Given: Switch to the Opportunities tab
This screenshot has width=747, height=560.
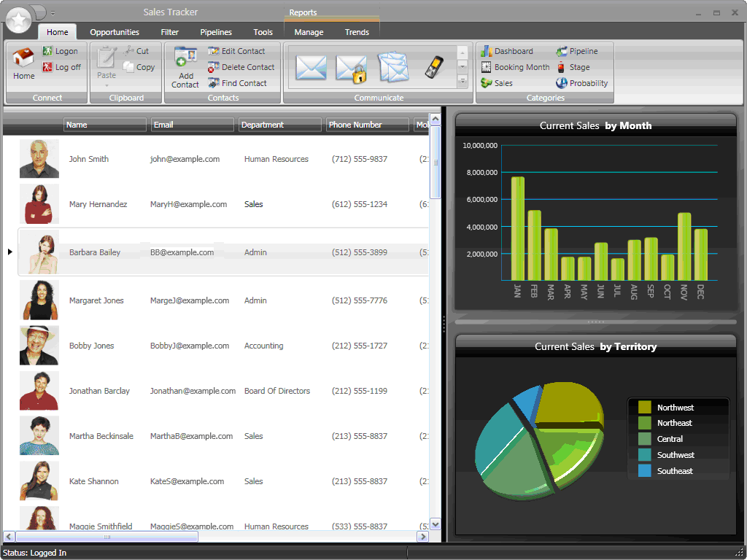Looking at the screenshot, I should click(115, 32).
